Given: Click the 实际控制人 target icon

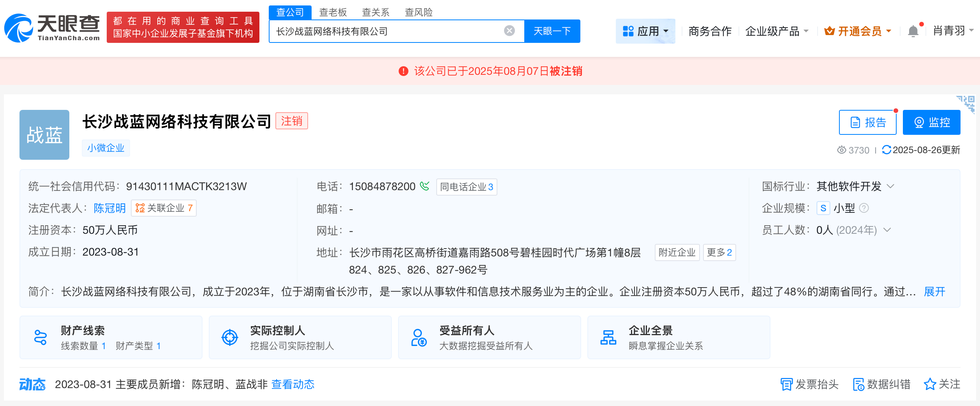Looking at the screenshot, I should [230, 337].
